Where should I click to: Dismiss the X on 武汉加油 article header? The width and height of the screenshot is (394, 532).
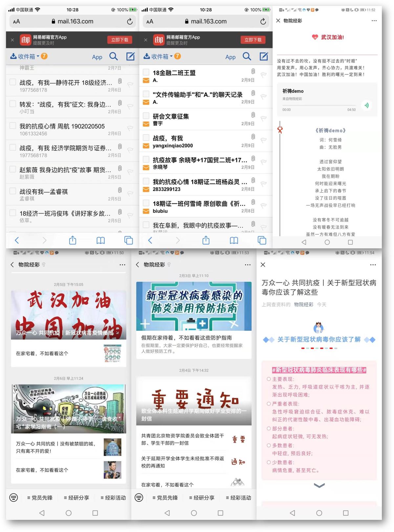click(x=278, y=21)
